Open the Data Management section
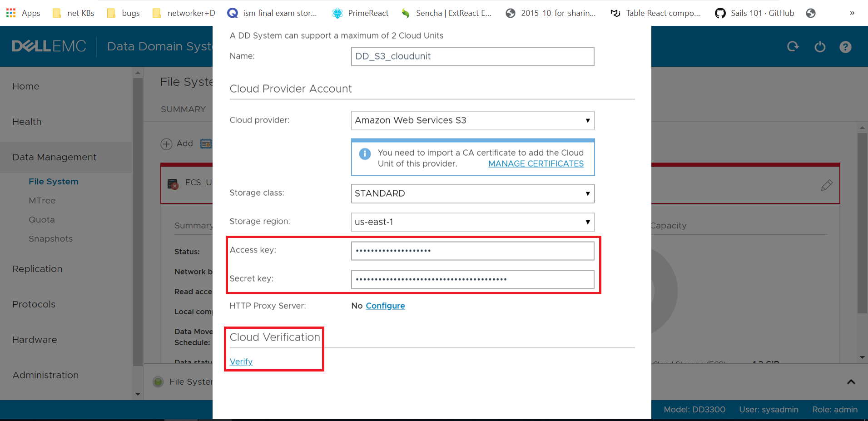The image size is (868, 421). pos(55,157)
